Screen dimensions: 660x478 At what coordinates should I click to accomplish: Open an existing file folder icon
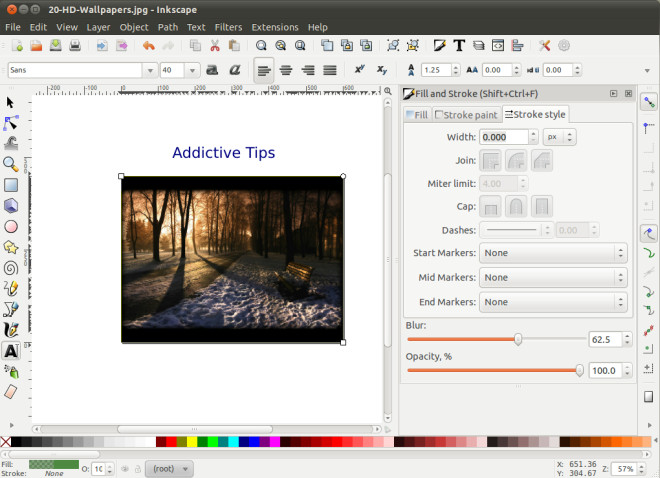[x=36, y=45]
